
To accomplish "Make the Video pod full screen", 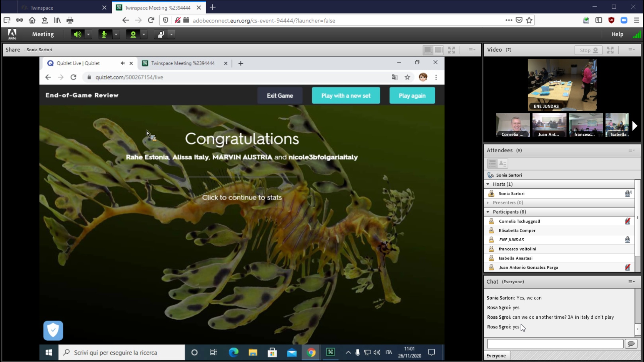I will coord(610,50).
